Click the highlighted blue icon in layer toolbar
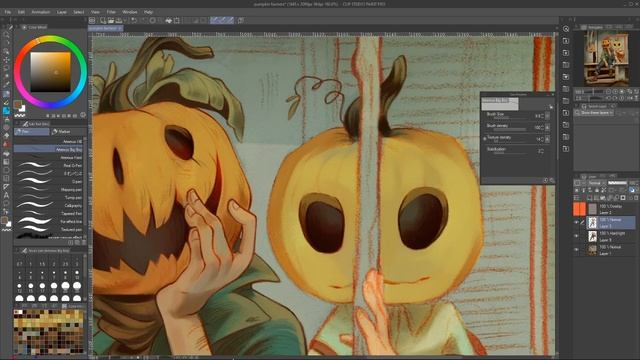The width and height of the screenshot is (640, 360). [x=632, y=190]
